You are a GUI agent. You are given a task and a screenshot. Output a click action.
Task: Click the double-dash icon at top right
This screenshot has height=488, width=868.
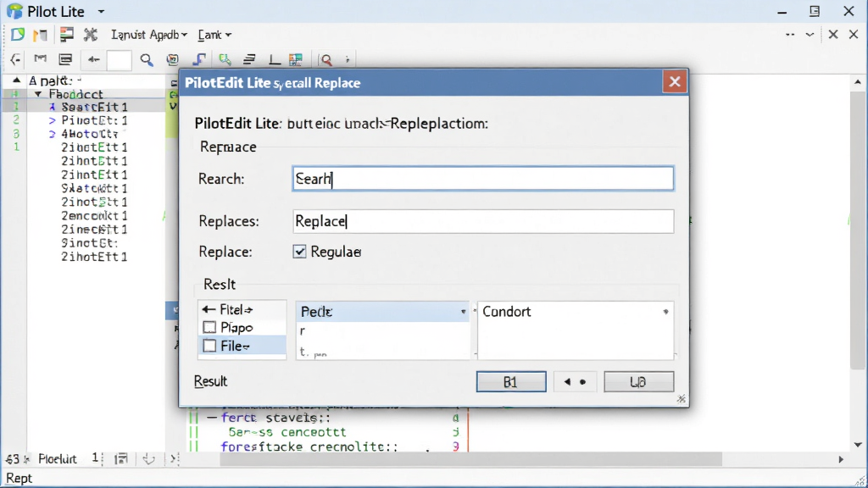tap(790, 34)
